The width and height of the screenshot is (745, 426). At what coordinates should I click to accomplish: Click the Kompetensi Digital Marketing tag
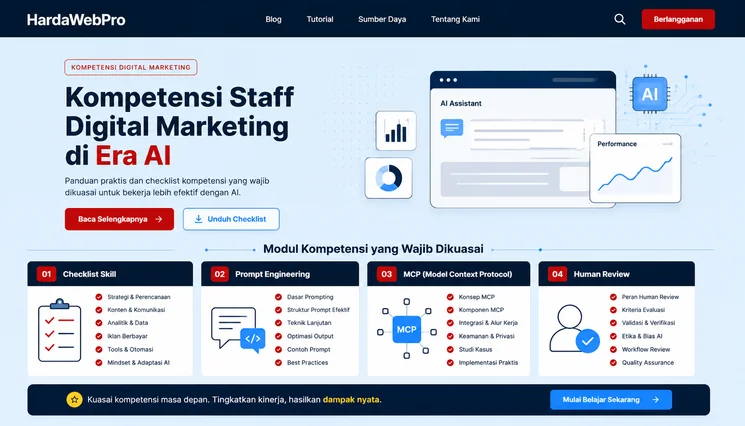point(131,67)
